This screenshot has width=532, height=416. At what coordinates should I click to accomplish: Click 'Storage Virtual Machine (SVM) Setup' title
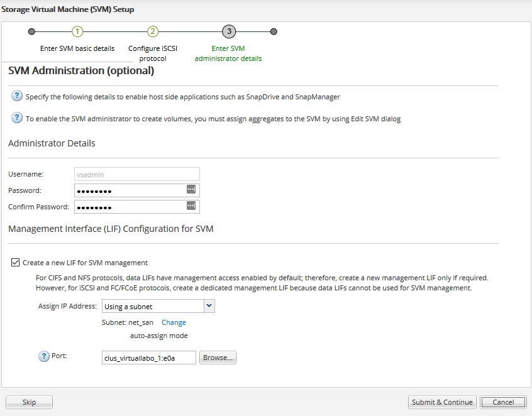[x=67, y=9]
